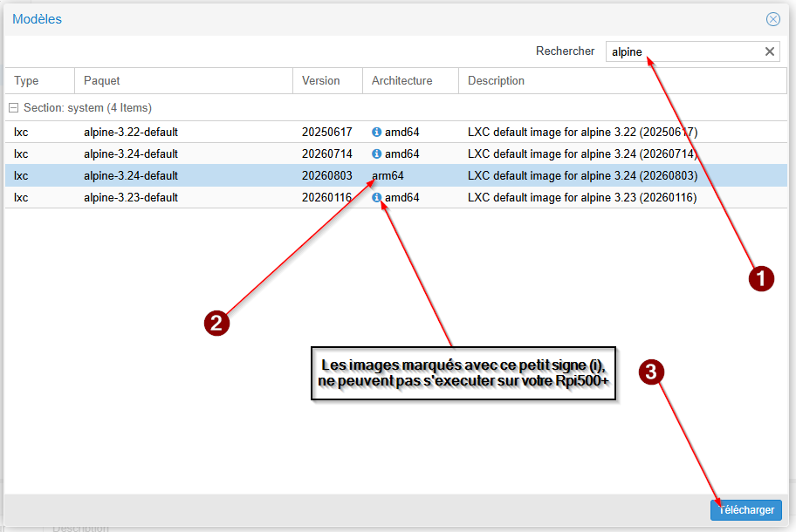Click the info icon beside version 20260714
This screenshot has width=796, height=532.
(x=376, y=153)
